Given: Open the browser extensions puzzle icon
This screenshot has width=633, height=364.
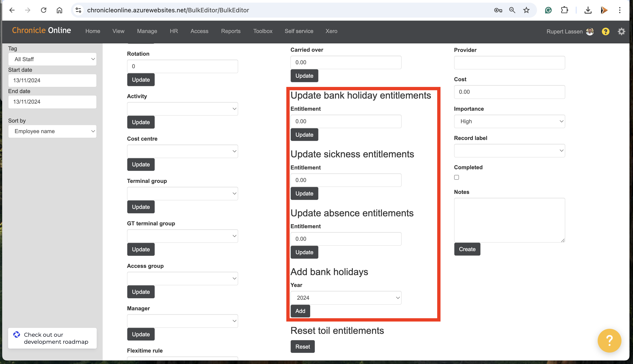Looking at the screenshot, I should (x=564, y=10).
